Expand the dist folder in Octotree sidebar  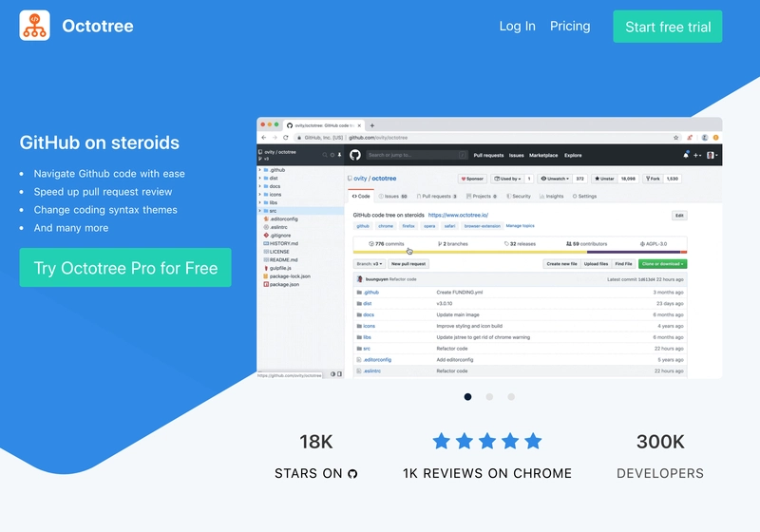point(260,179)
